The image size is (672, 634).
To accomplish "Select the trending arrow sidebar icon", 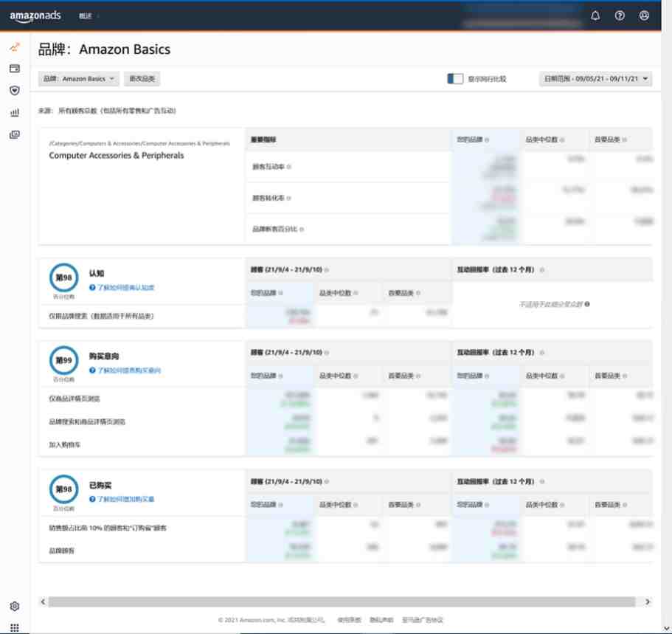I will pos(15,46).
